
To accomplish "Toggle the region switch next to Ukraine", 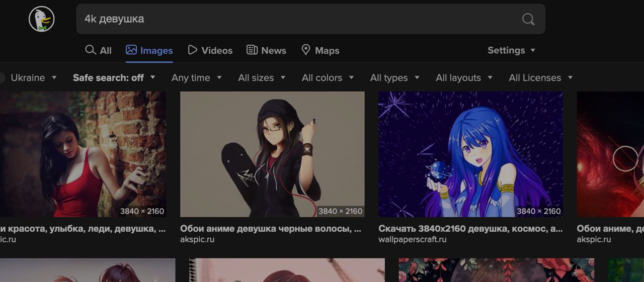I will pyautogui.click(x=2, y=78).
